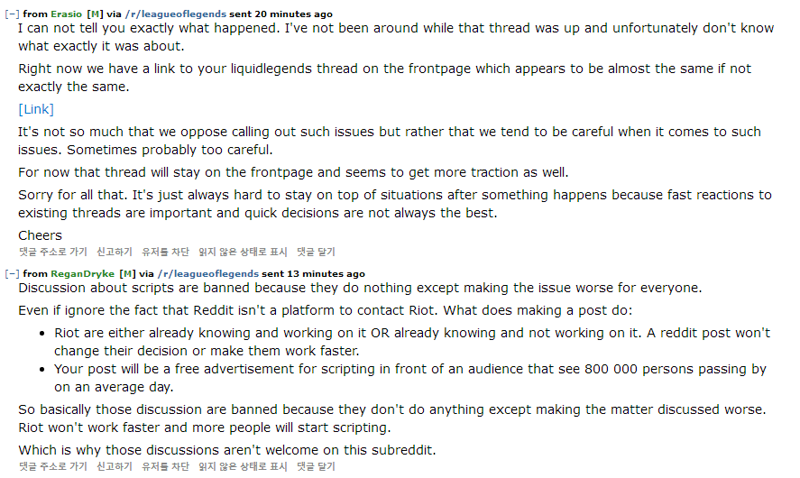Click the [M] moderator tag beside ReganDryke

128,274
